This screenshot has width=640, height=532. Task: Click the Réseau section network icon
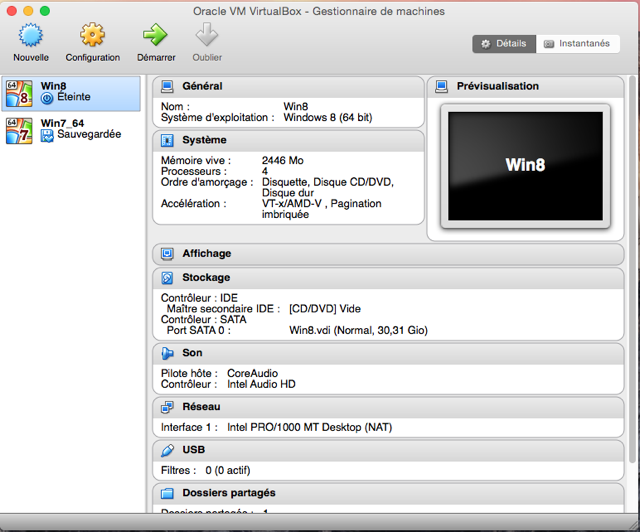[x=167, y=407]
